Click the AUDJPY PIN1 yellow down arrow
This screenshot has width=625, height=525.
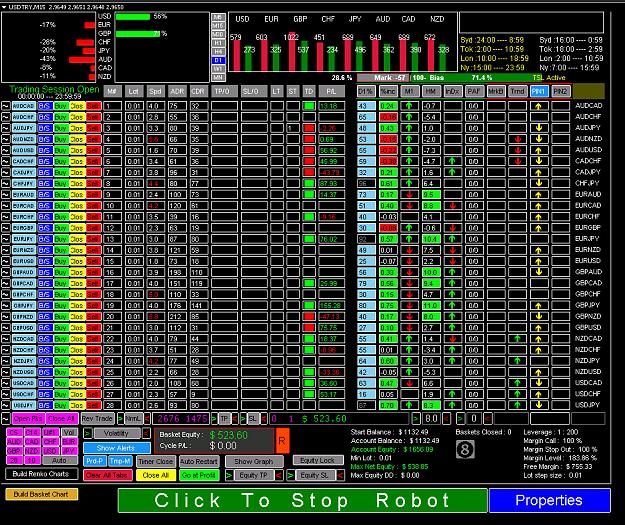point(539,128)
